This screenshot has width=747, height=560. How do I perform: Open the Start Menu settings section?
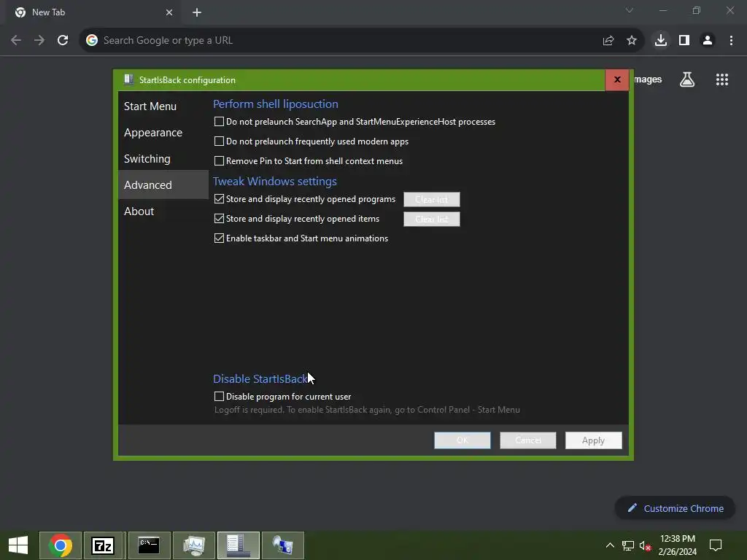pos(150,106)
